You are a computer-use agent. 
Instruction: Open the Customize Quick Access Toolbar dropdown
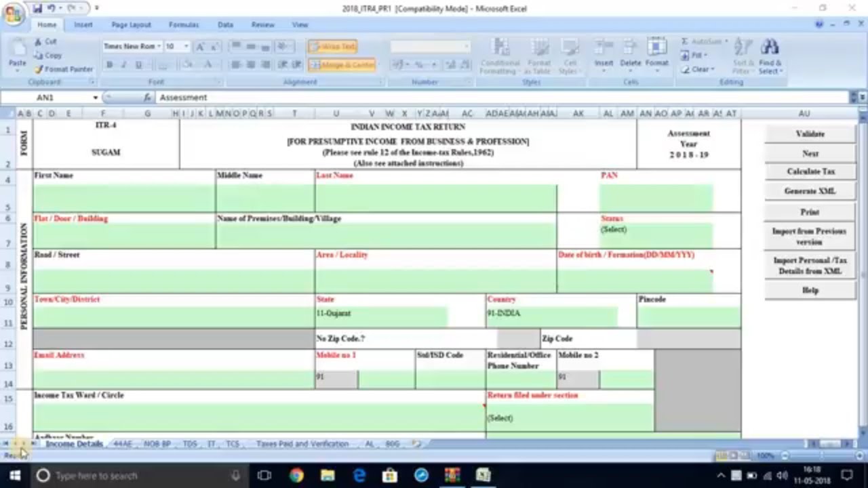(96, 9)
